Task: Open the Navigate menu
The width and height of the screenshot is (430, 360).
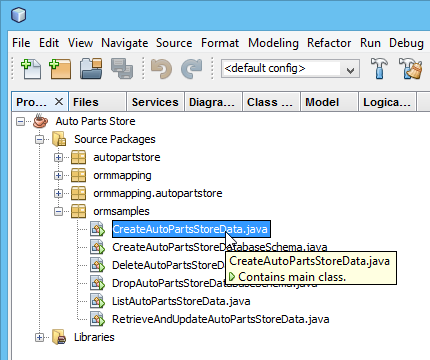Action: click(x=125, y=43)
